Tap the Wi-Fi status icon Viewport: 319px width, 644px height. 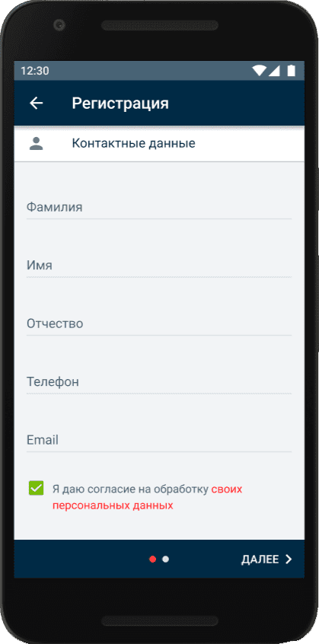[x=259, y=71]
